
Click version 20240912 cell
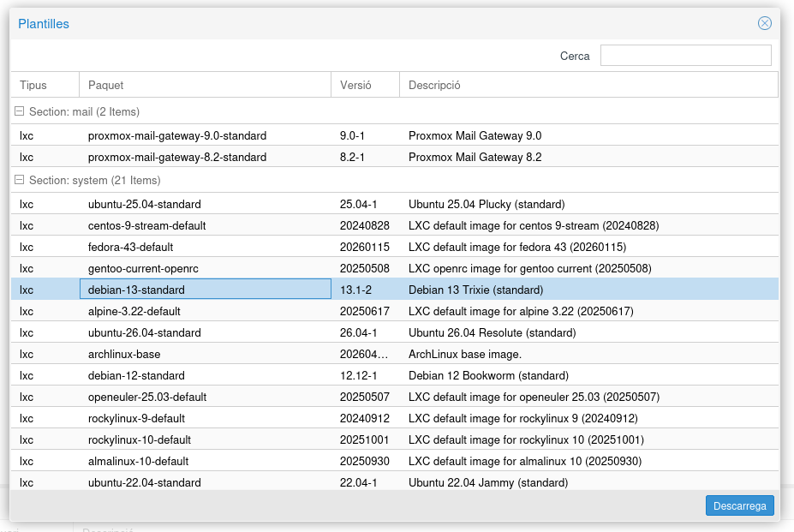pyautogui.click(x=365, y=419)
